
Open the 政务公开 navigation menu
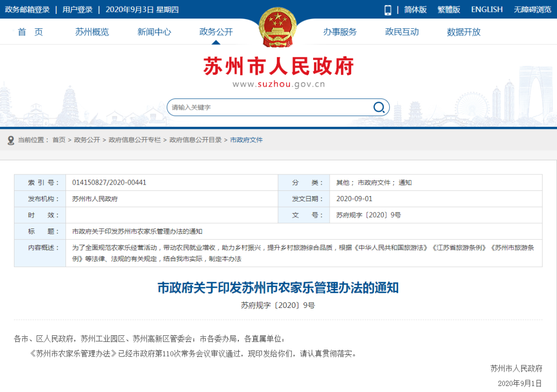point(216,32)
